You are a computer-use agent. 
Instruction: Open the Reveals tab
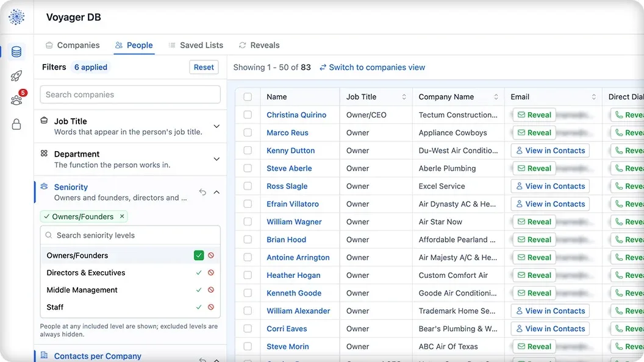pyautogui.click(x=259, y=45)
